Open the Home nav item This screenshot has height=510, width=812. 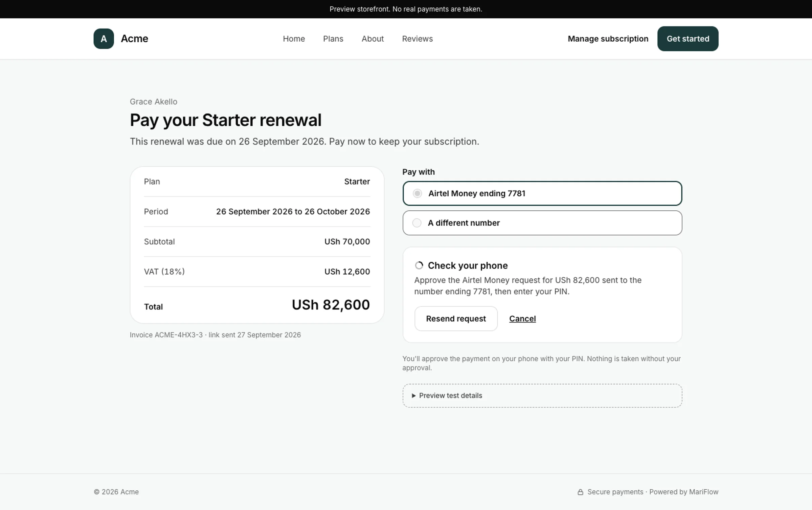coord(294,39)
